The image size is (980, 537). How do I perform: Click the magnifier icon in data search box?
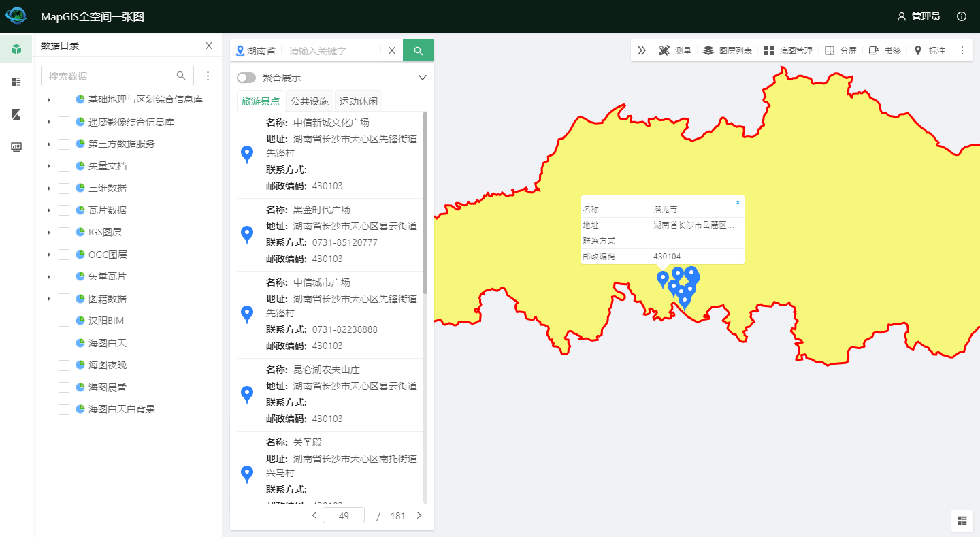(181, 76)
